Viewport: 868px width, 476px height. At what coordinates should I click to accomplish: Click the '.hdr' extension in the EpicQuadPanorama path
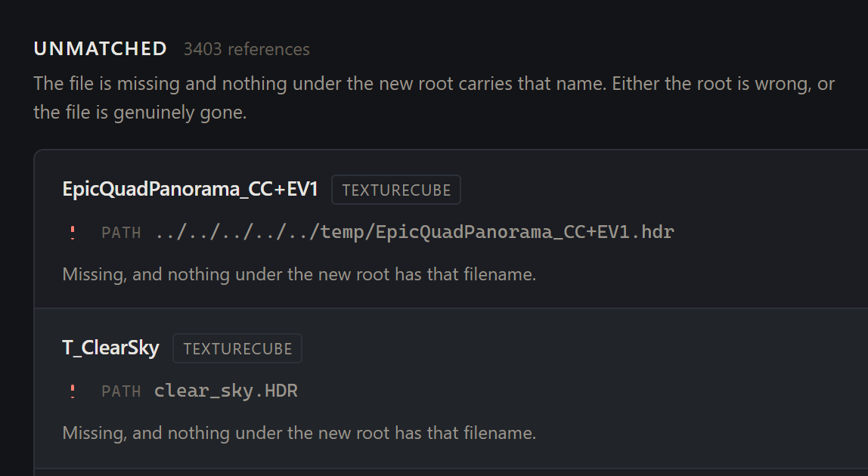click(653, 231)
